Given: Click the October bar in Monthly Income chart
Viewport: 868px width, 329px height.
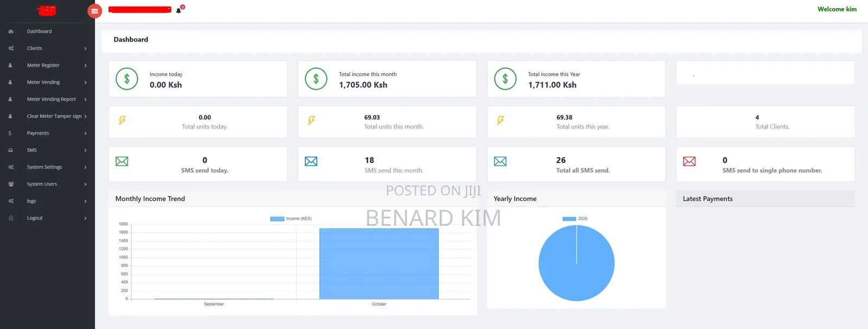Looking at the screenshot, I should pyautogui.click(x=379, y=264).
